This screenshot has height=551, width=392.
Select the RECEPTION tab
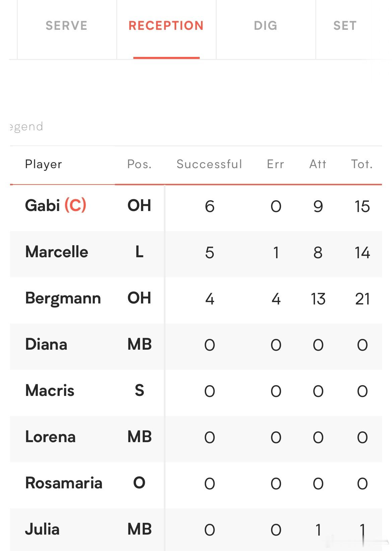[x=166, y=26]
